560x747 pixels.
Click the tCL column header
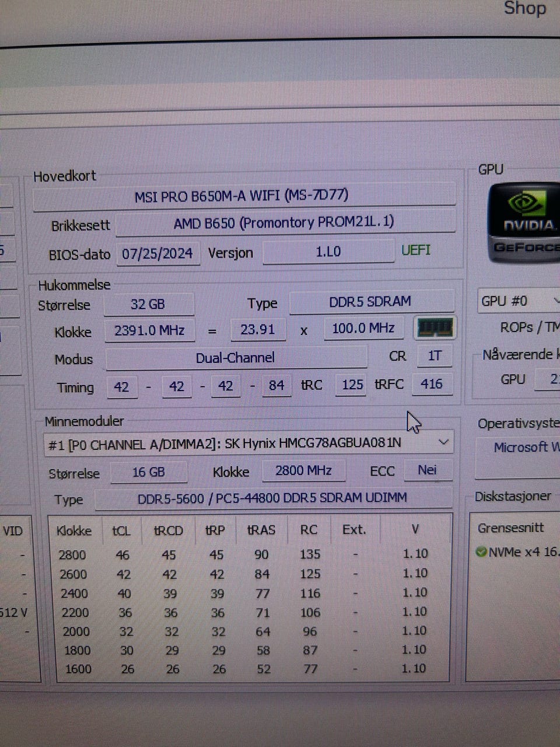click(121, 531)
